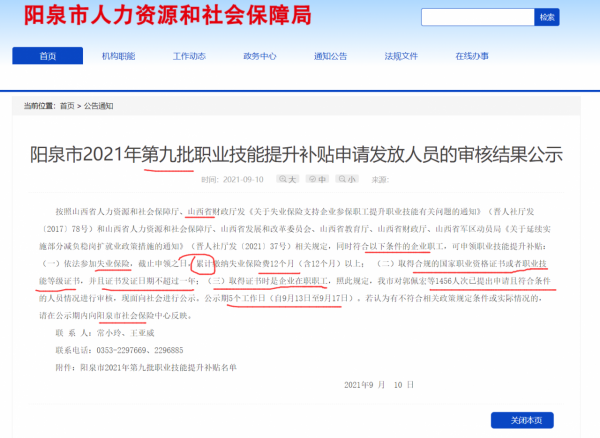600x438 pixels.
Task: Open the 机构职能 menu item
Action: pos(118,56)
